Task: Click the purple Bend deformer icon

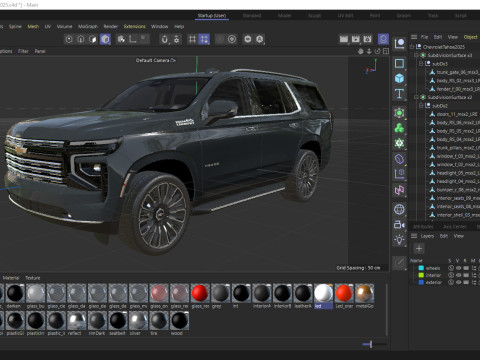Action: (399, 159)
